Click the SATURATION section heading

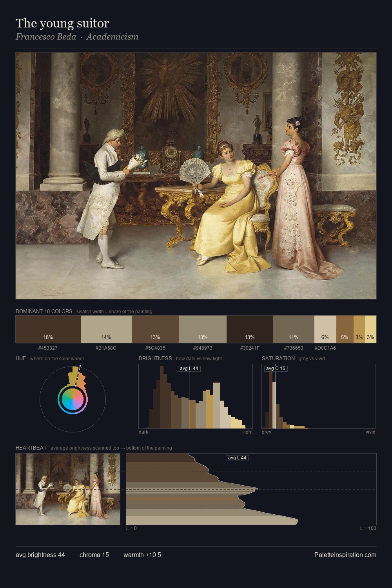(278, 358)
